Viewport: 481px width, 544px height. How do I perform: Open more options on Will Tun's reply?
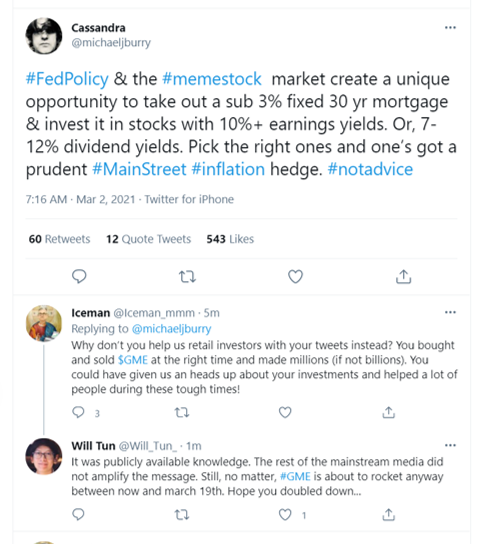pos(450,445)
